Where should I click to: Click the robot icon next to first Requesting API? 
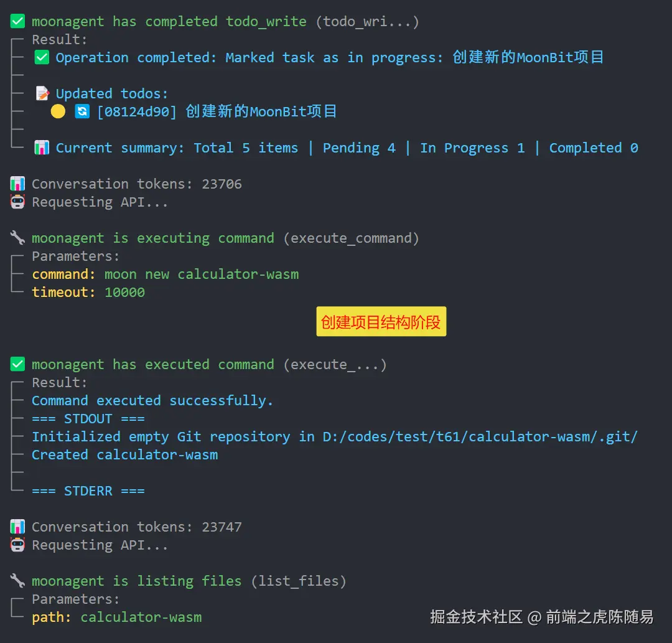17,202
